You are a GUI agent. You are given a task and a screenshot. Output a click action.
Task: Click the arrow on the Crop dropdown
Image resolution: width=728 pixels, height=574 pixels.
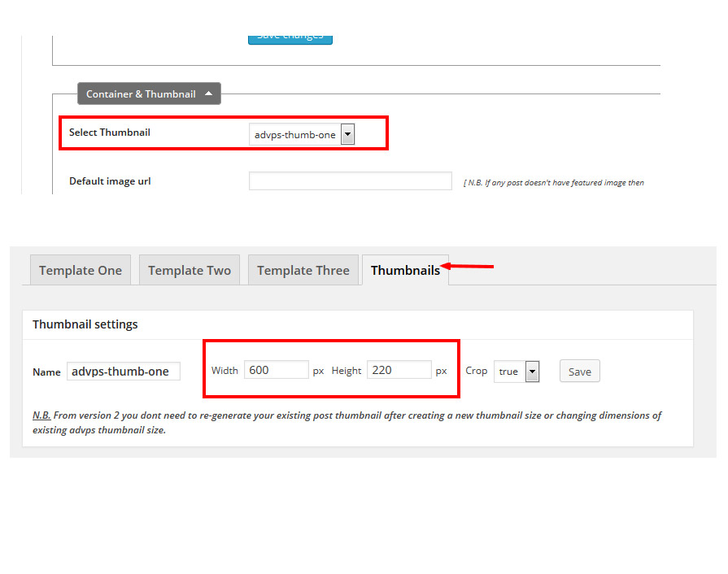[532, 372]
